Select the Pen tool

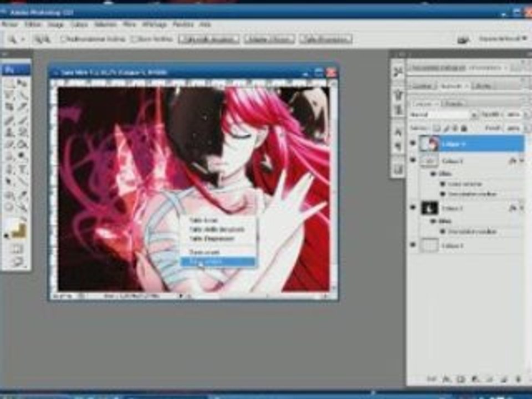point(9,169)
